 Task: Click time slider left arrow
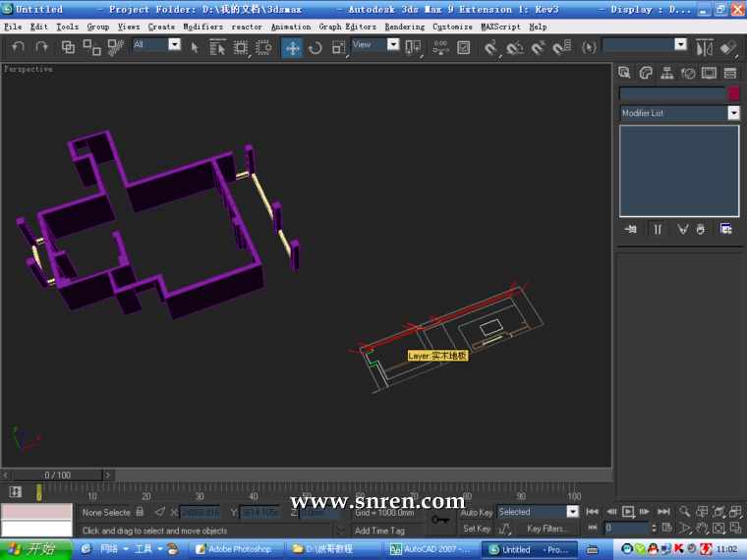[6, 475]
